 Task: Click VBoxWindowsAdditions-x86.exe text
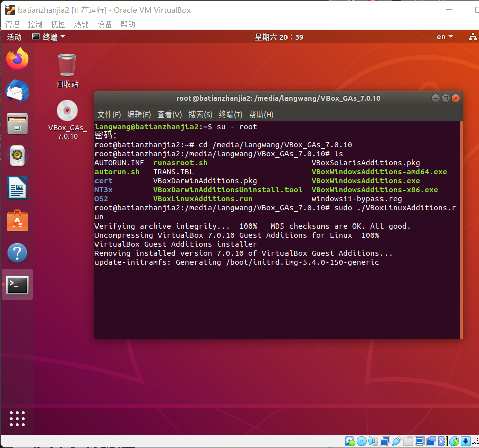(375, 190)
